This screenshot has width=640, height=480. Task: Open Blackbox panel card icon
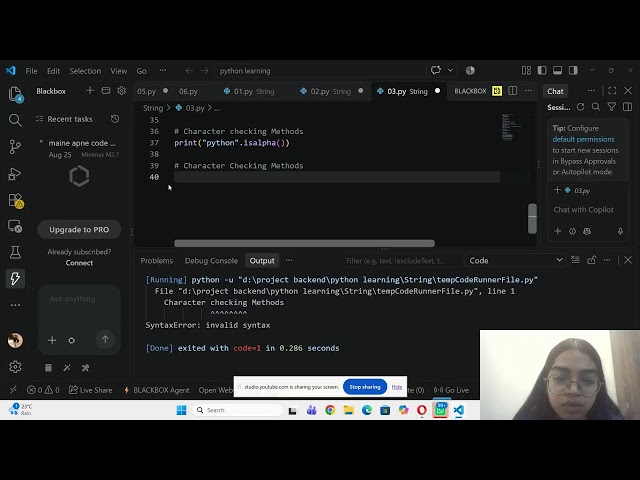click(106, 91)
